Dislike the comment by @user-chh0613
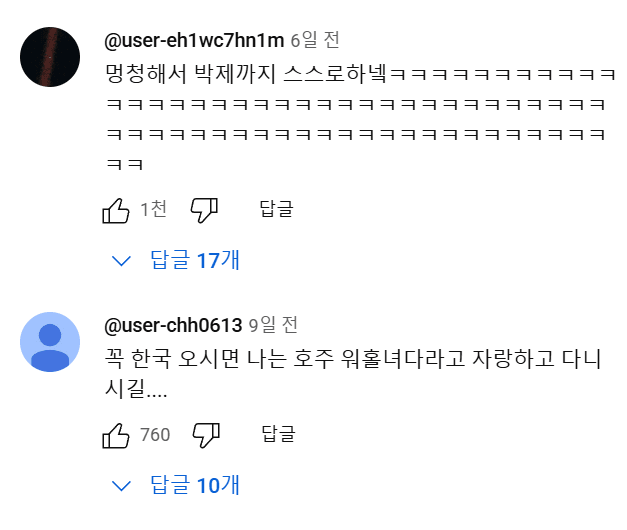627x530 pixels. pyautogui.click(x=205, y=435)
